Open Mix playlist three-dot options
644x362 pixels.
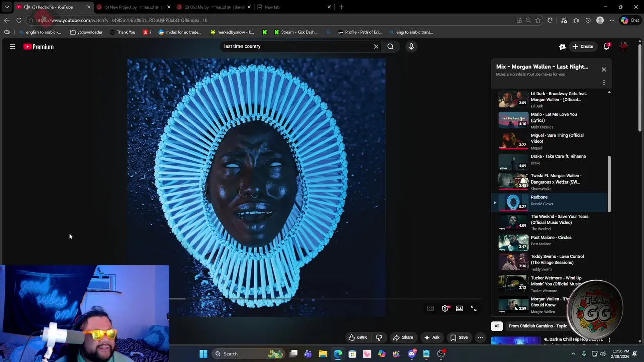click(604, 82)
